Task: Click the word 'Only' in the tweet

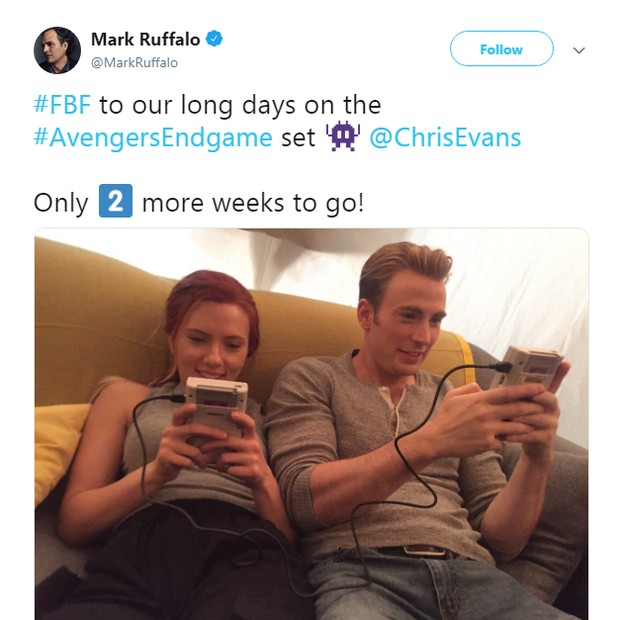Action: [61, 203]
